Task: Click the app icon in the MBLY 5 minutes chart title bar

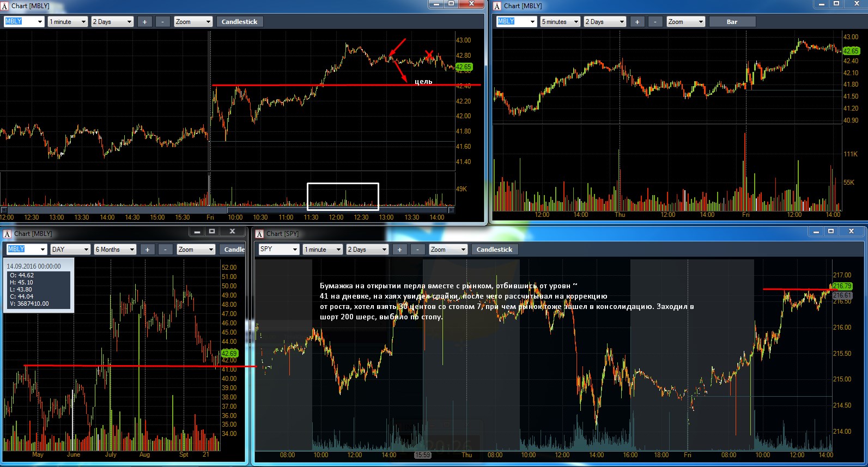Action: (x=497, y=6)
